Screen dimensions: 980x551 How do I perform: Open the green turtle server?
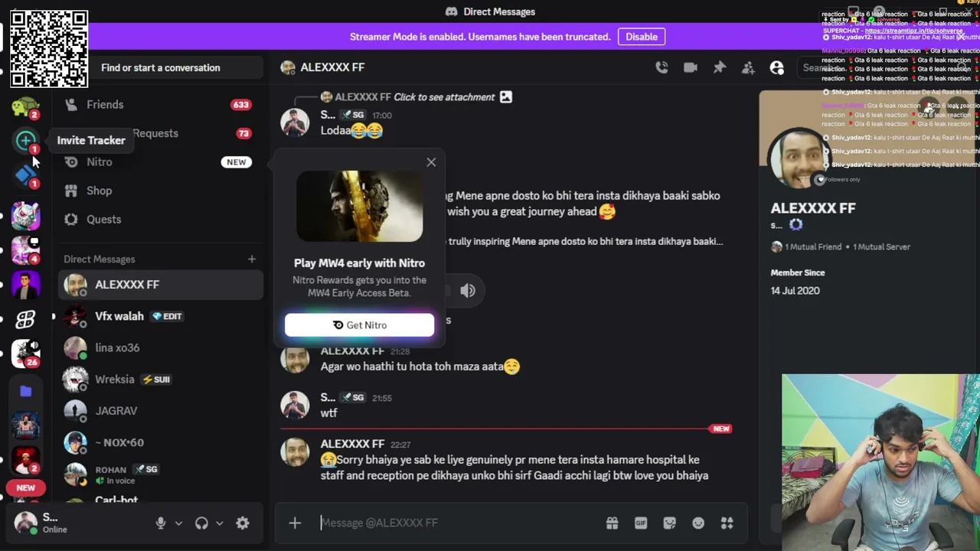pos(25,108)
